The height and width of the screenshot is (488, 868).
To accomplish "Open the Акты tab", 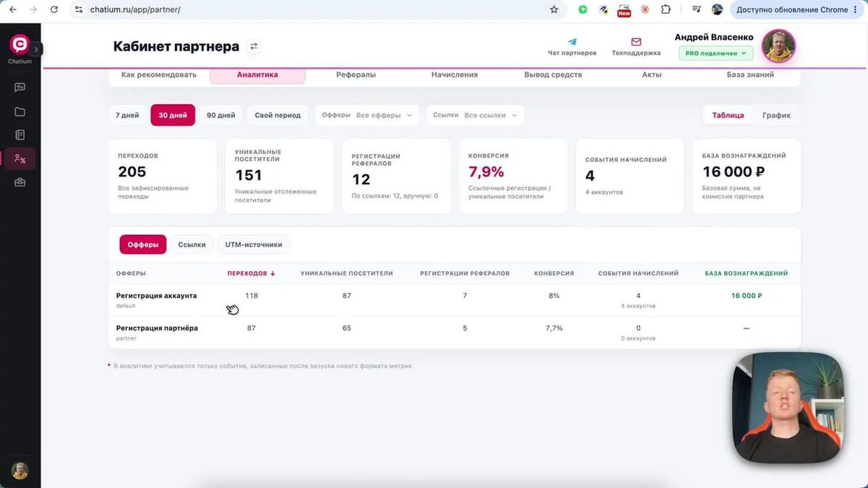I will (652, 74).
